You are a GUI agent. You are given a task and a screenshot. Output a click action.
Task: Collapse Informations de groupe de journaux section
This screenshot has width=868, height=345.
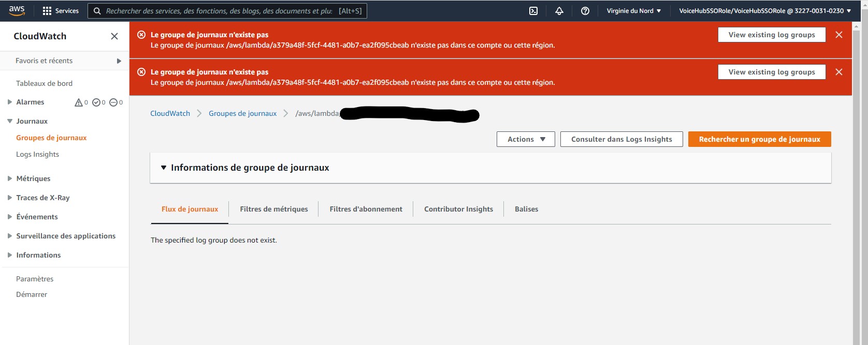point(164,168)
